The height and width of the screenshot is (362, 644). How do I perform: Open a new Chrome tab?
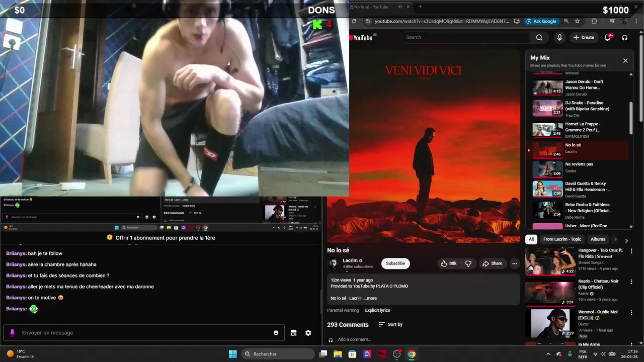pos(420,7)
